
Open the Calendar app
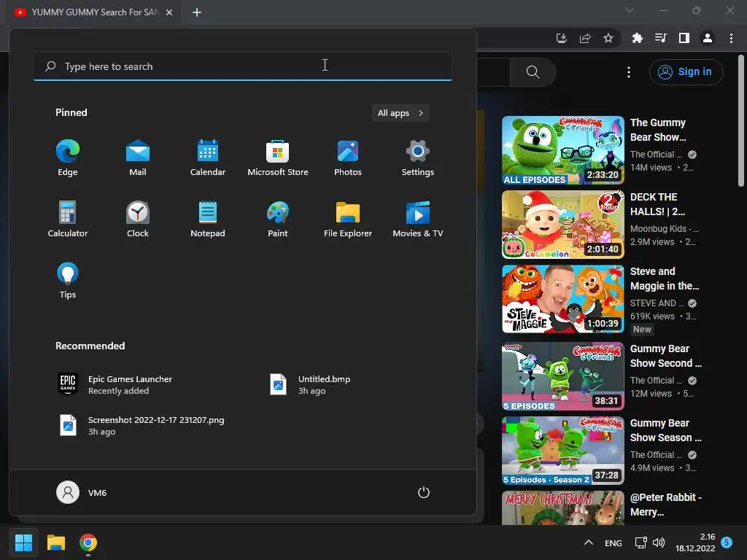tap(208, 158)
